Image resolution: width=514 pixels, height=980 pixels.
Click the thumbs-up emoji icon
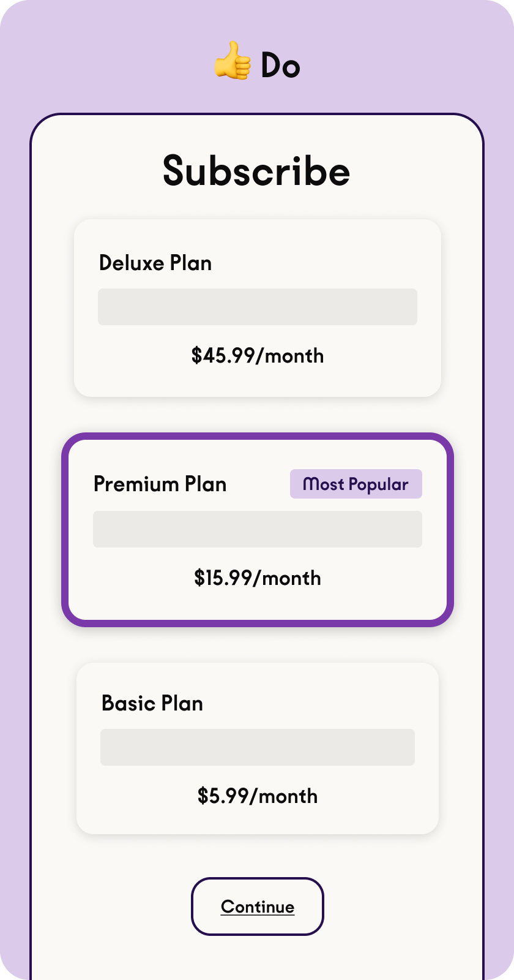[x=232, y=61]
